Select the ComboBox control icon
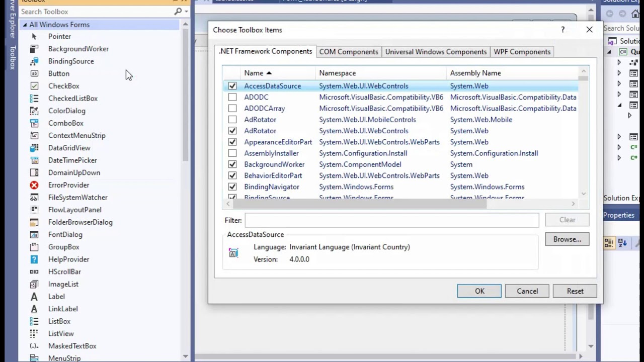Image resolution: width=644 pixels, height=362 pixels. 34,123
